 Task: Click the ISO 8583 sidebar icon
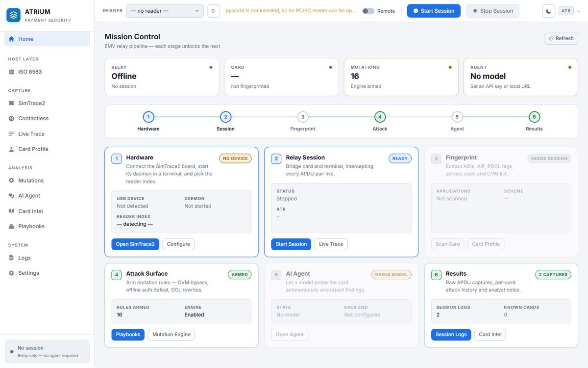(x=12, y=72)
